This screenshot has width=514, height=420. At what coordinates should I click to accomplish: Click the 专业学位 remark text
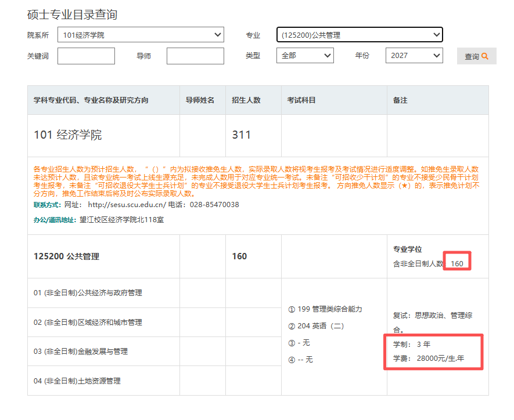(x=408, y=249)
